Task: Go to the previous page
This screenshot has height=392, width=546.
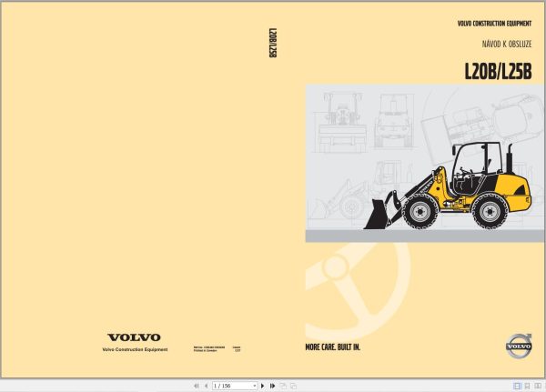Action: point(207,386)
